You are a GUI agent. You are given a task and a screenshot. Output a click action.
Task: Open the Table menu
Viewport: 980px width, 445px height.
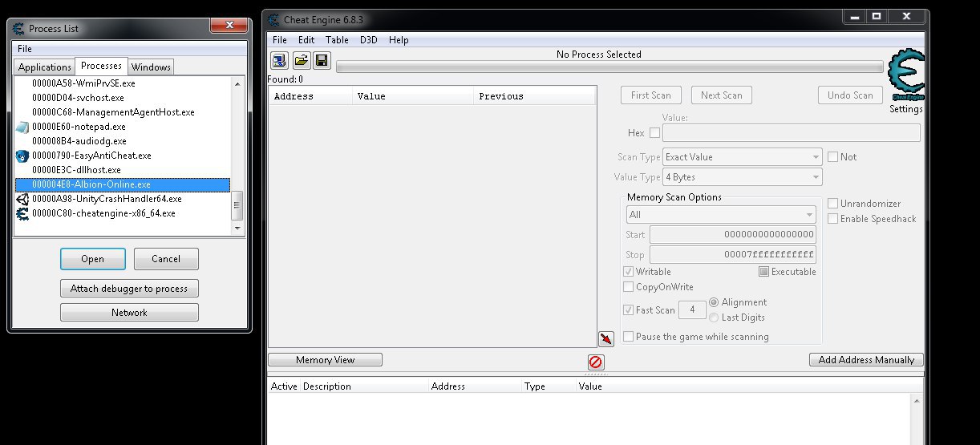[x=337, y=40]
